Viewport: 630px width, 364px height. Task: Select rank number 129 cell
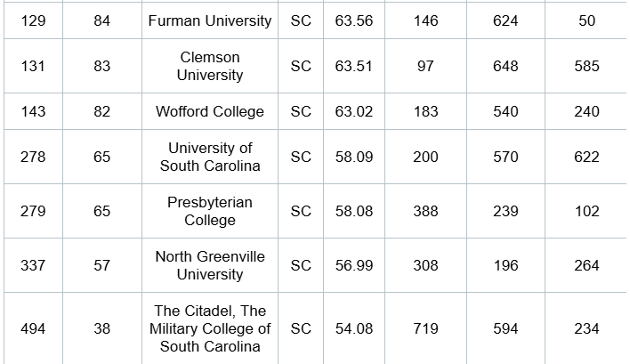(x=33, y=20)
